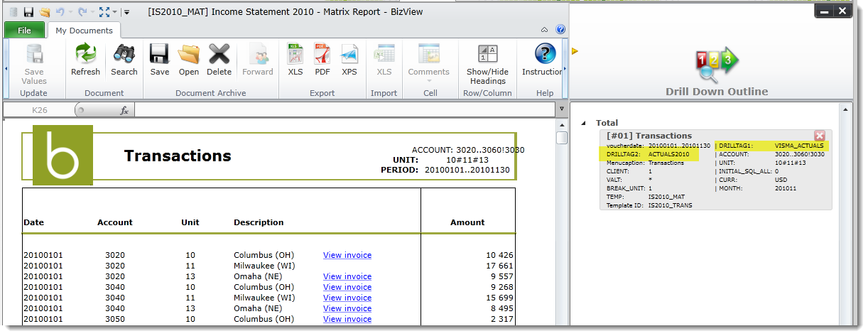Viewport: 868px width, 336px height.
Task: Click the Account column header
Action: click(x=115, y=222)
